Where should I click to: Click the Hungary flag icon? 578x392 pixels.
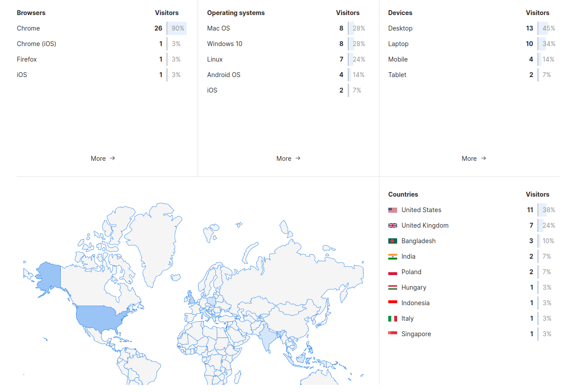[x=393, y=287]
